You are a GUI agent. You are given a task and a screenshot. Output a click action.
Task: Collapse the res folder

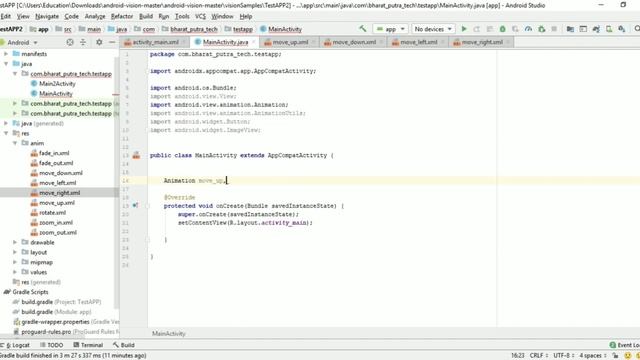pos(6,133)
